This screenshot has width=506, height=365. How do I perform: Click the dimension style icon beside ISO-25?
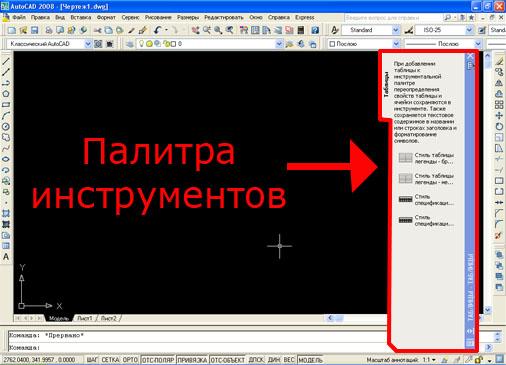point(409,30)
